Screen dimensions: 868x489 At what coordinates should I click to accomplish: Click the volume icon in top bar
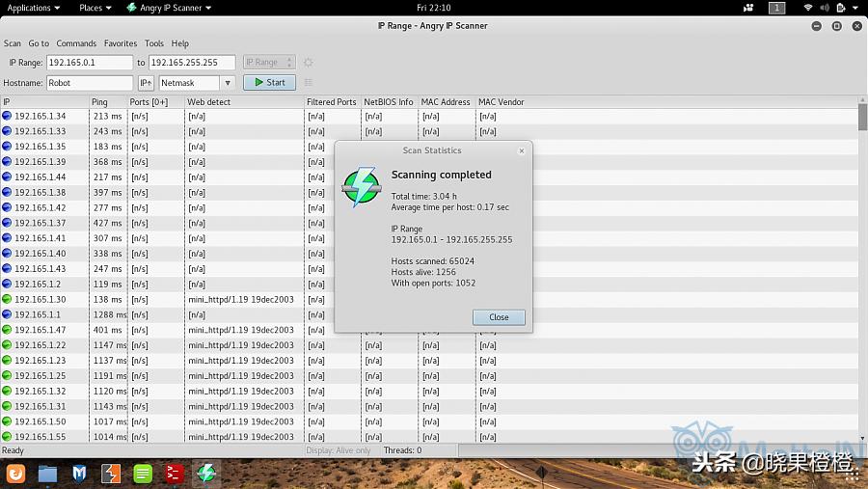coord(825,8)
